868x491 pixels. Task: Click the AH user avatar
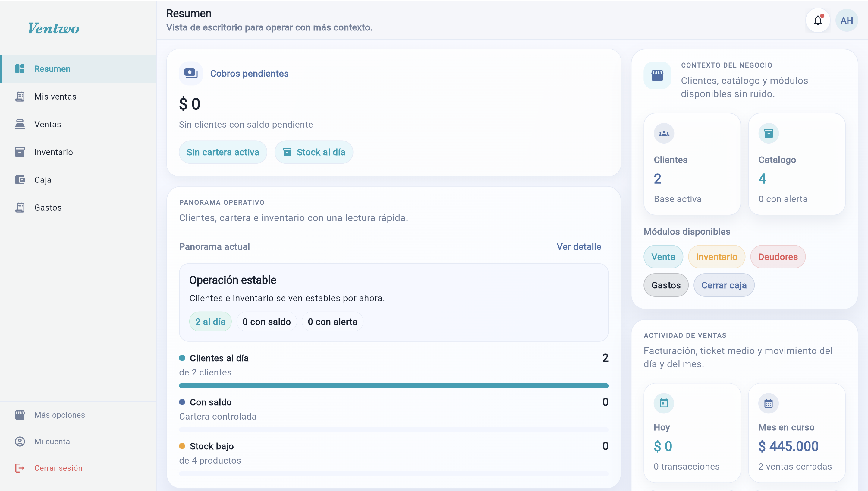tap(846, 21)
